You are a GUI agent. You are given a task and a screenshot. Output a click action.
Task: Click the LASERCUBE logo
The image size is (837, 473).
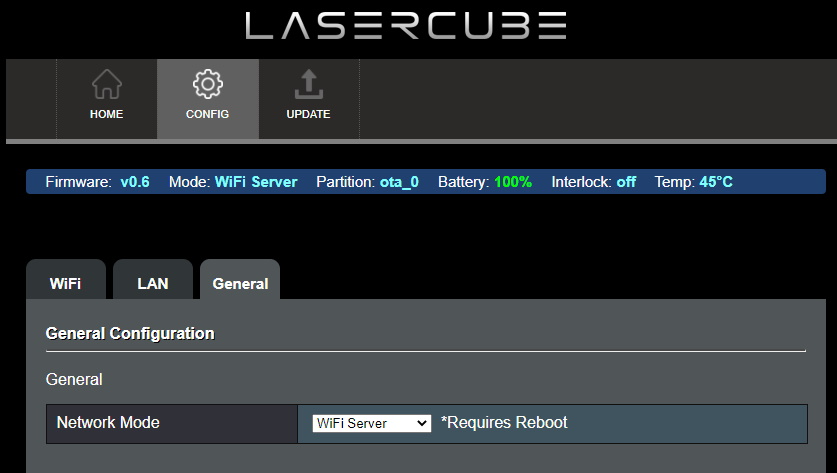(406, 27)
